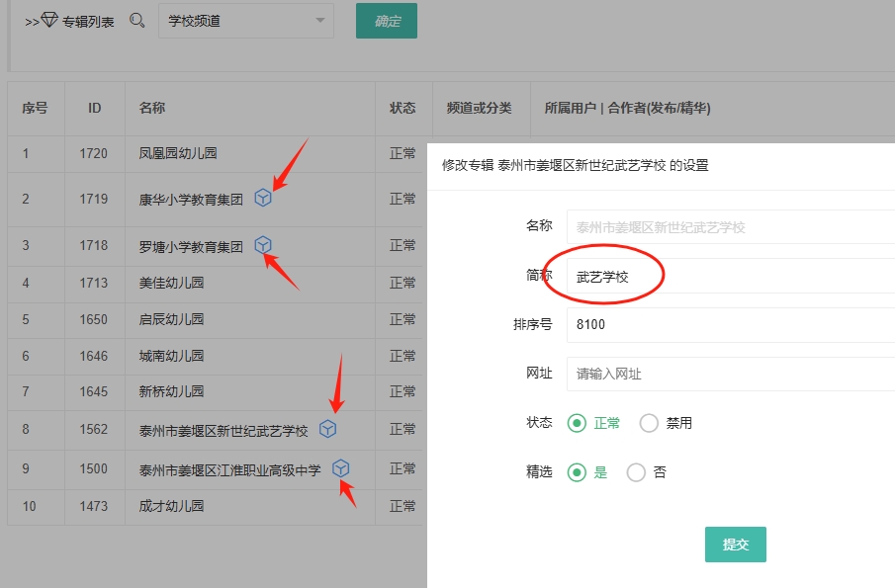This screenshot has height=588, width=895.
Task: Click ID cell 1720
Action: (x=94, y=153)
